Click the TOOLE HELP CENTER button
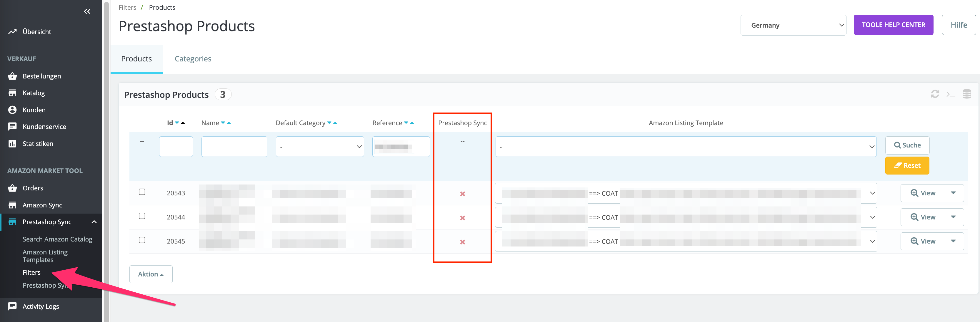The image size is (980, 322). [893, 25]
